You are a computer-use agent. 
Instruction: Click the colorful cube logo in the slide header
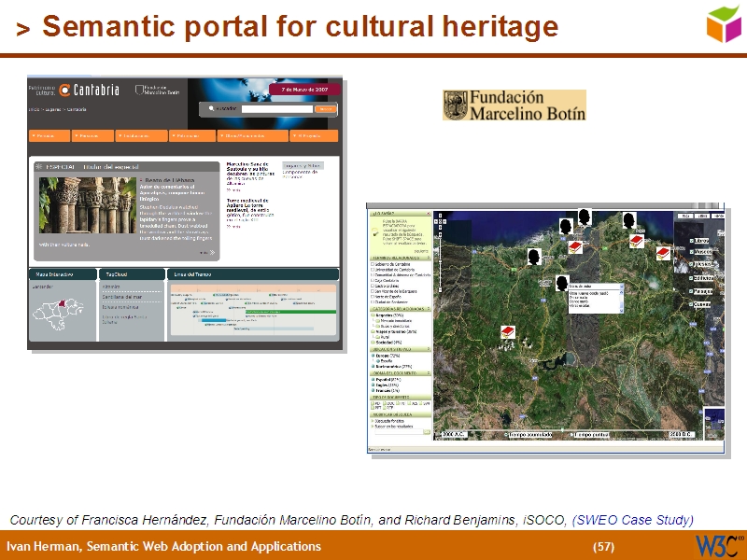[x=725, y=22]
